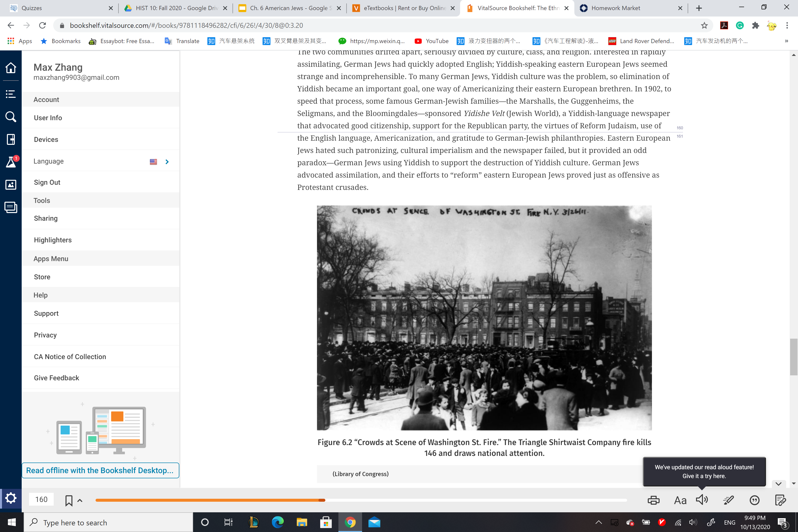Image resolution: width=798 pixels, height=532 pixels.
Task: Click the Windows taskbar search box
Action: point(109,522)
